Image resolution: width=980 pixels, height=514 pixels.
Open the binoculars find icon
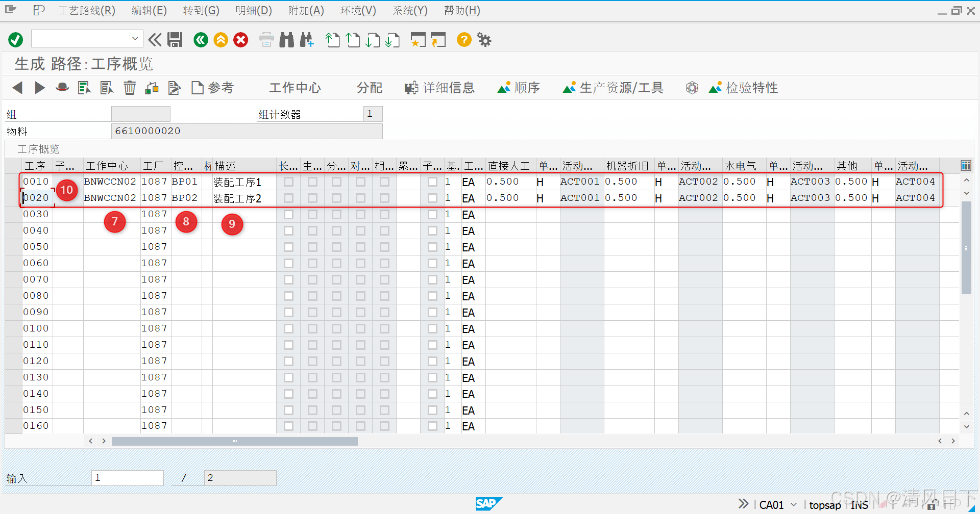(x=287, y=39)
